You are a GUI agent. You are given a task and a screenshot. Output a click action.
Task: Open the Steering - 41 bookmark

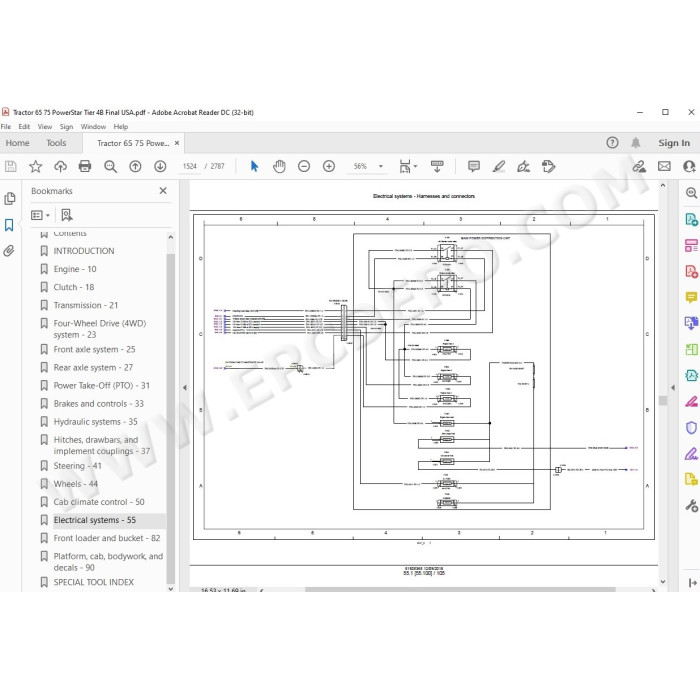78,466
